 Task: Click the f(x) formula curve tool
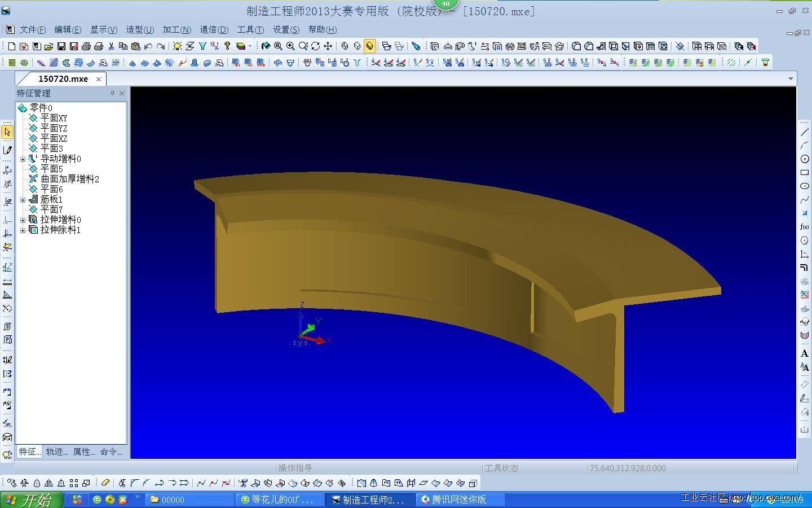coord(805,227)
